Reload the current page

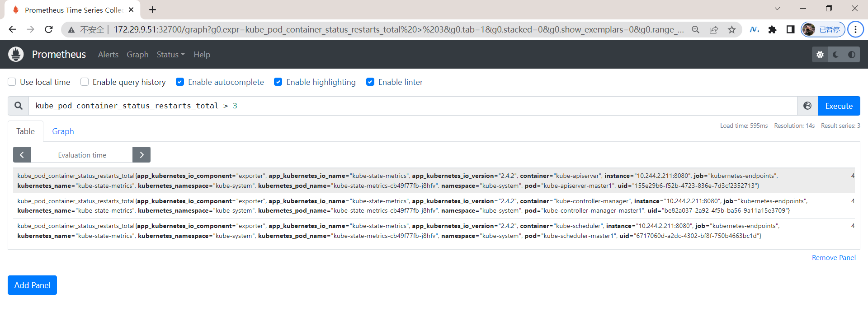point(48,29)
